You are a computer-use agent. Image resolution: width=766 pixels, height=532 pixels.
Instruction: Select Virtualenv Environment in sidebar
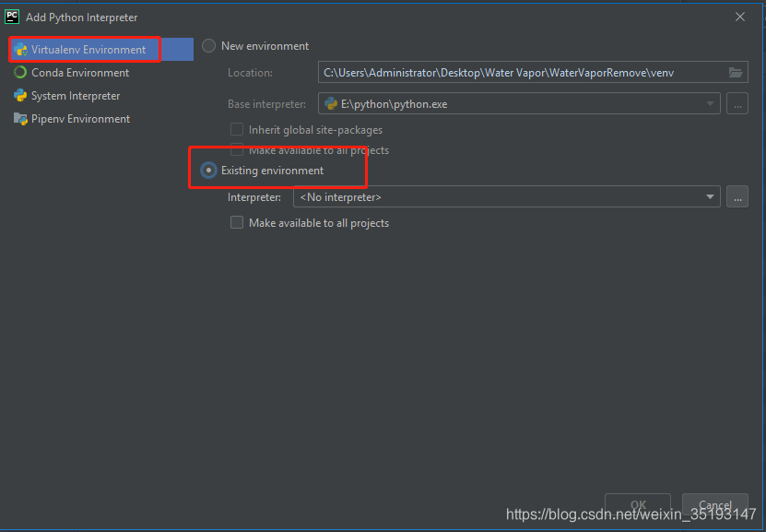coord(101,50)
